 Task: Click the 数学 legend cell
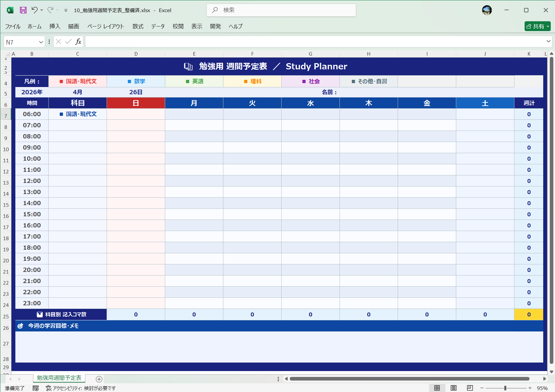pyautogui.click(x=136, y=81)
